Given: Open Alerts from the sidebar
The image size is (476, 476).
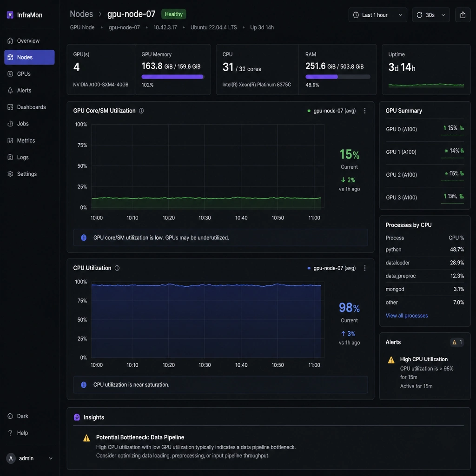Looking at the screenshot, I should click(x=29, y=91).
